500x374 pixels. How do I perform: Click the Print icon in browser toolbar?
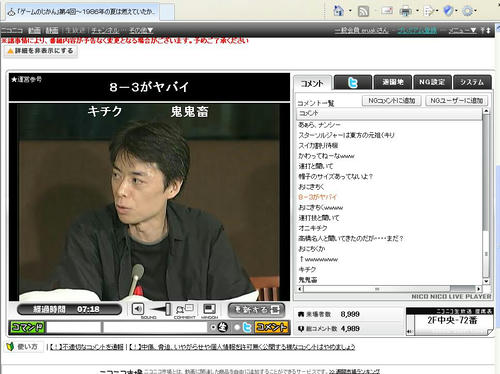pyautogui.click(x=405, y=12)
